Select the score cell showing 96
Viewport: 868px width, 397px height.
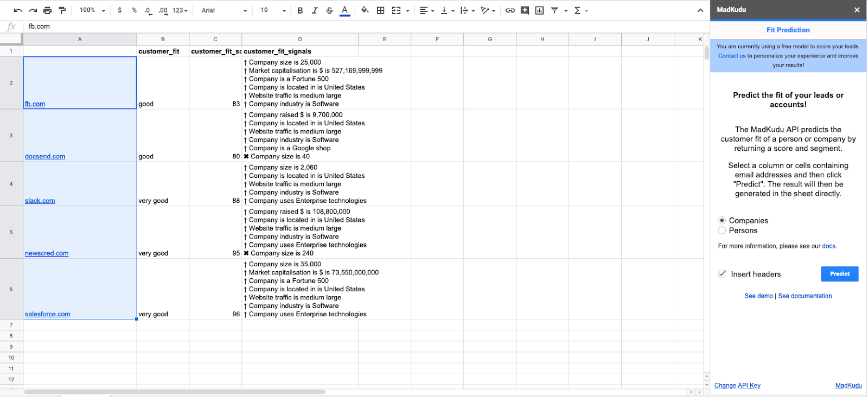(215, 289)
